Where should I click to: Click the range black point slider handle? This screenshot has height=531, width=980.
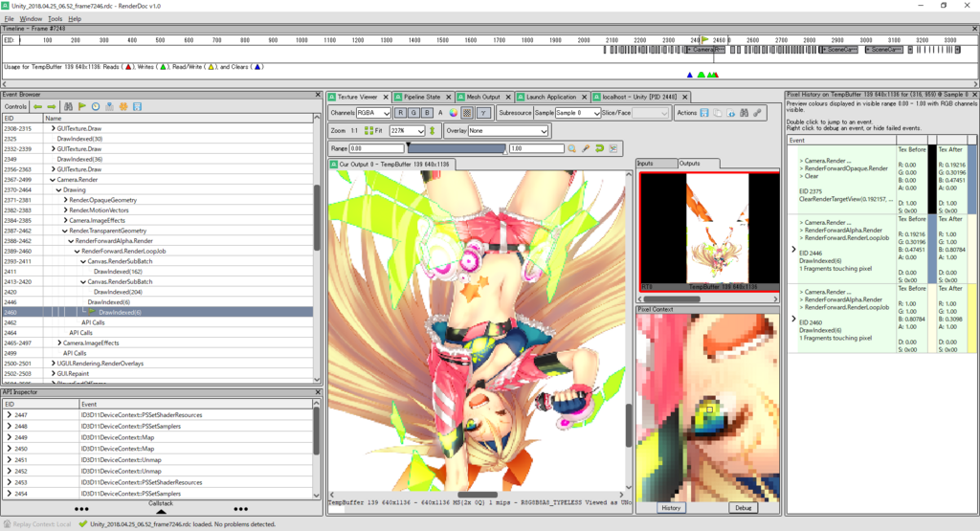pos(408,145)
